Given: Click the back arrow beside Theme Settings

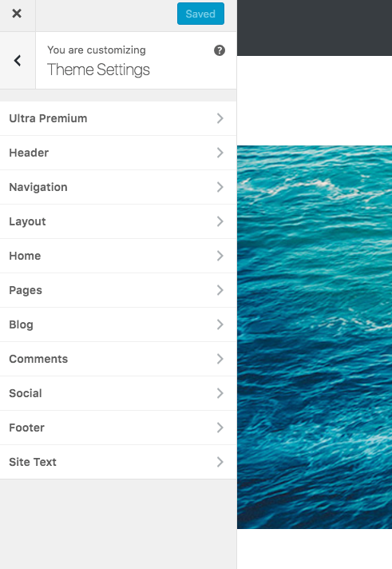Looking at the screenshot, I should (x=18, y=60).
